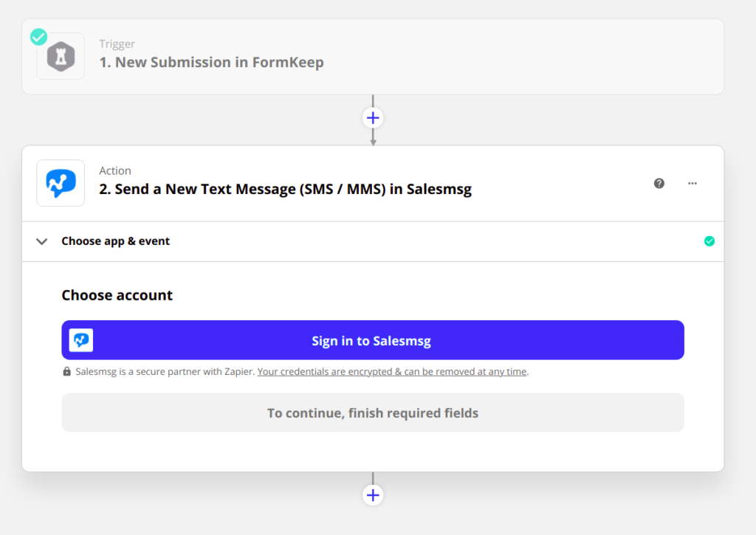Click the green checkmark badge on the trigger step
This screenshot has width=756, height=535.
38,37
